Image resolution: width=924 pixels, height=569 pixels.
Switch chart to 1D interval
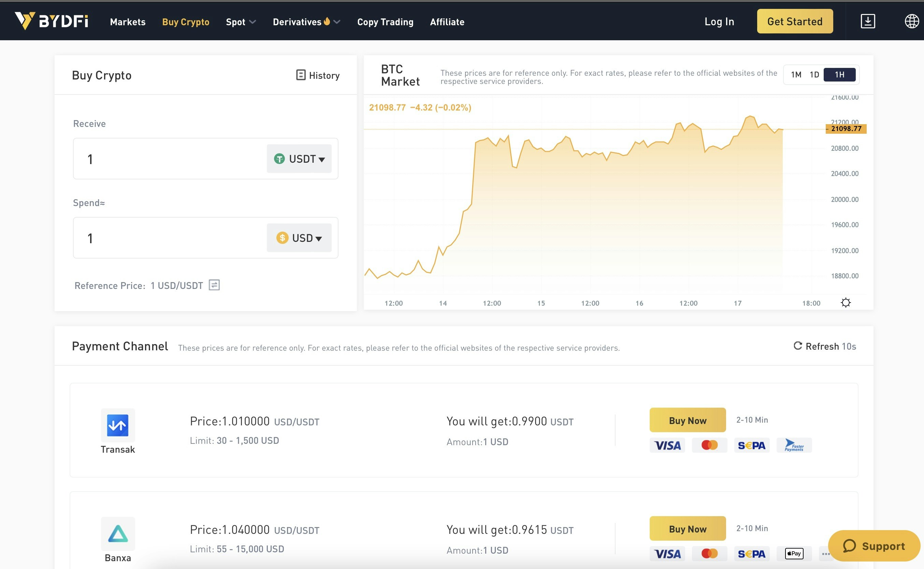coord(814,74)
